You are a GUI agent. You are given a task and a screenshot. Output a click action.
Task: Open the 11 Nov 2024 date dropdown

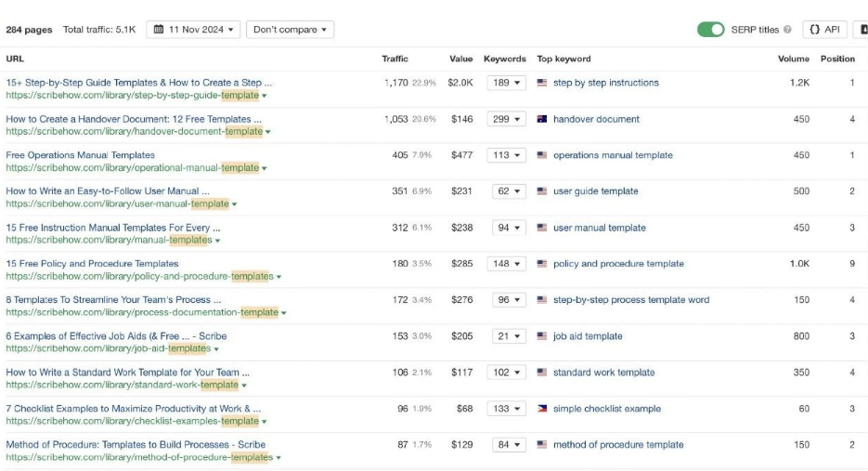tap(194, 30)
